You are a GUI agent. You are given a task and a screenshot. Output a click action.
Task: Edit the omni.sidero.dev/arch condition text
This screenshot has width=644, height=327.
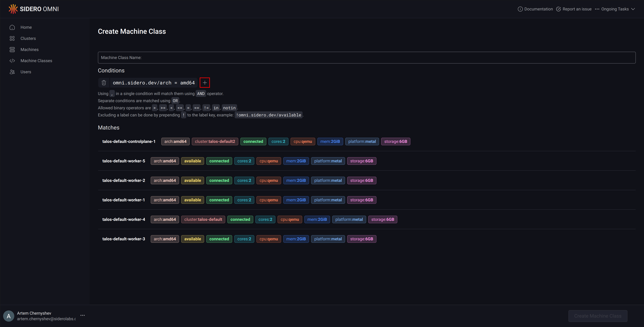coord(153,83)
